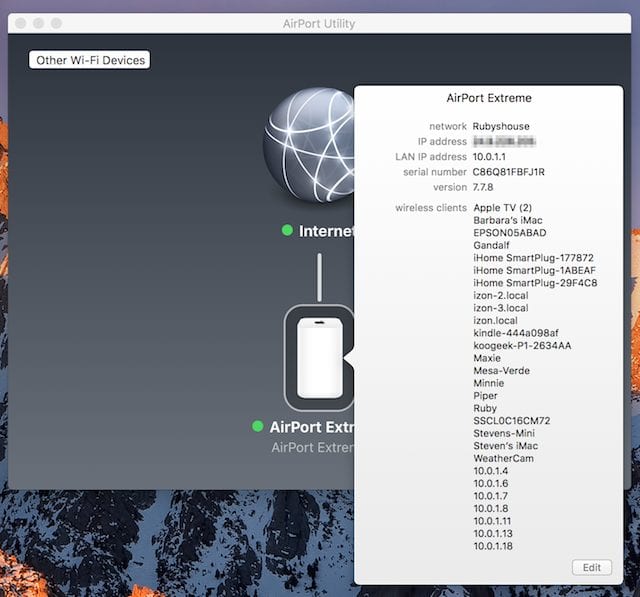This screenshot has width=640, height=597.
Task: Click the green status dot beside AirPort Extreme
Action: coord(259,427)
